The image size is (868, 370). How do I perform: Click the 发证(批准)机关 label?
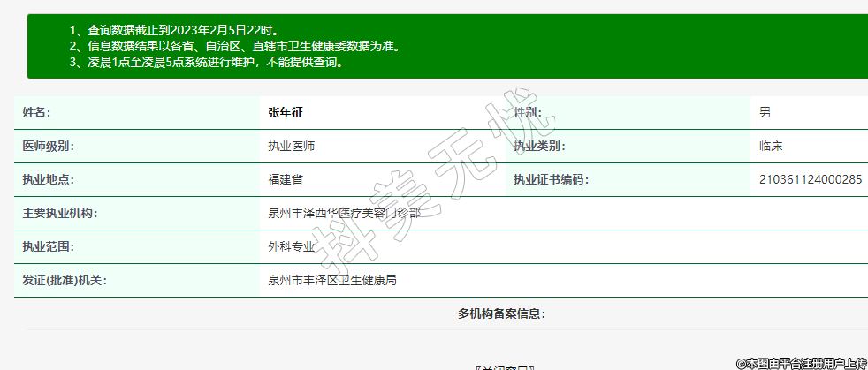click(x=64, y=280)
